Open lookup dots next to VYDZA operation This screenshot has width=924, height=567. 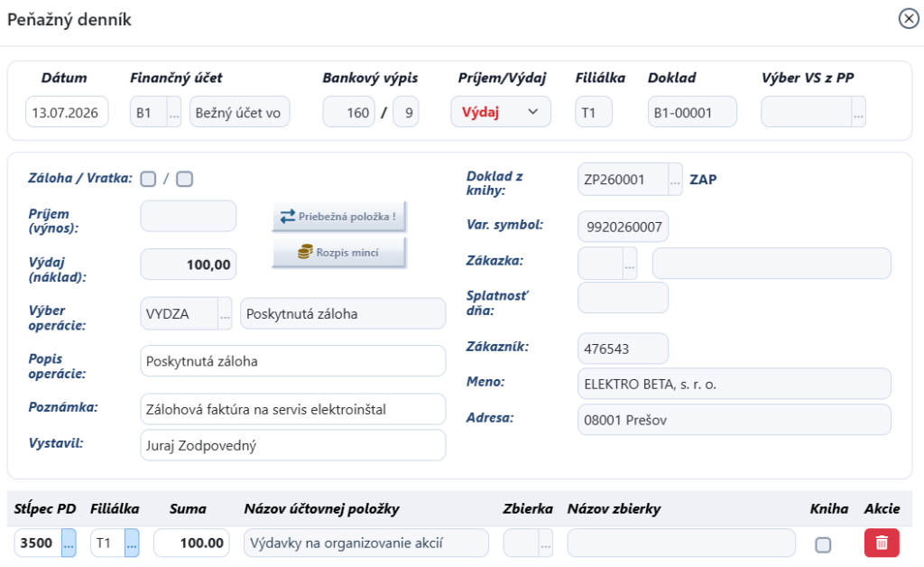[225, 313]
